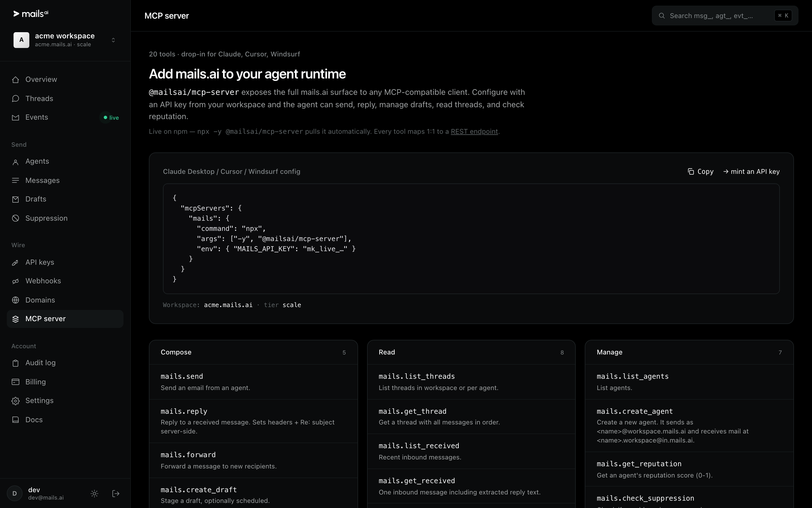
Task: Click the sign out icon
Action: [116, 494]
